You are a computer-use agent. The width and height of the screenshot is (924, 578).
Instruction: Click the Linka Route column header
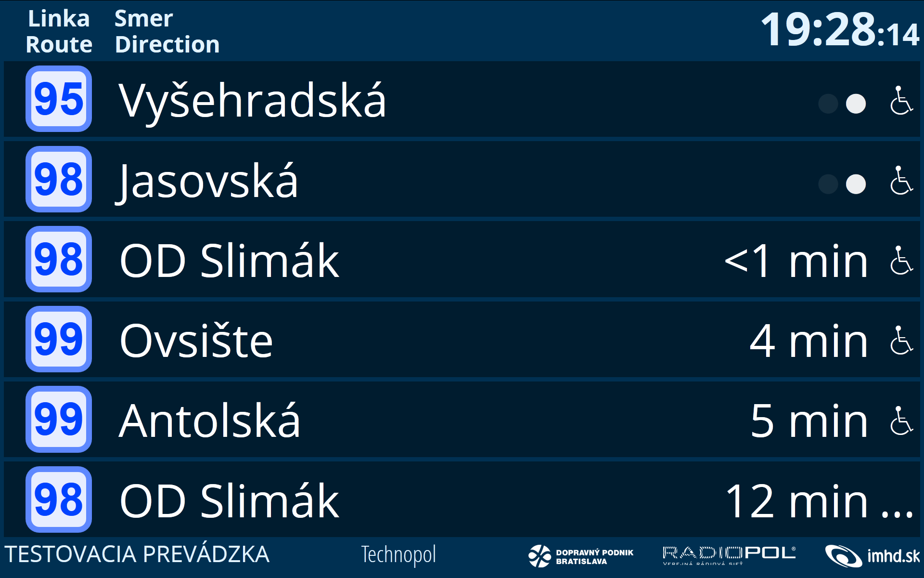tap(59, 32)
